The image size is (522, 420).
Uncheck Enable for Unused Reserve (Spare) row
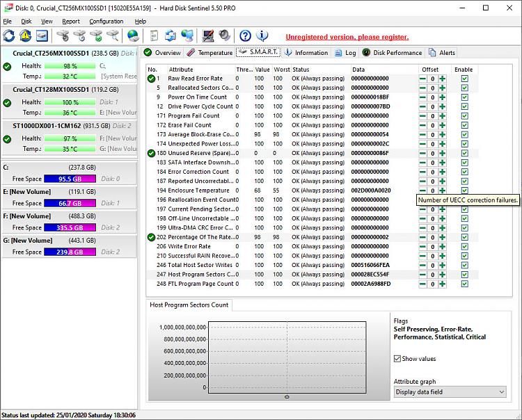(x=465, y=153)
